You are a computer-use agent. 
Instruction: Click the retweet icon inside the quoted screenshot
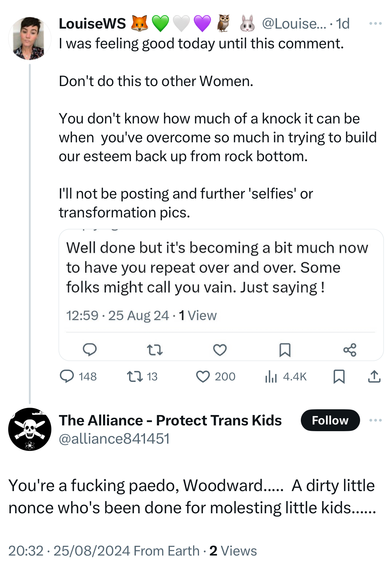pyautogui.click(x=155, y=350)
